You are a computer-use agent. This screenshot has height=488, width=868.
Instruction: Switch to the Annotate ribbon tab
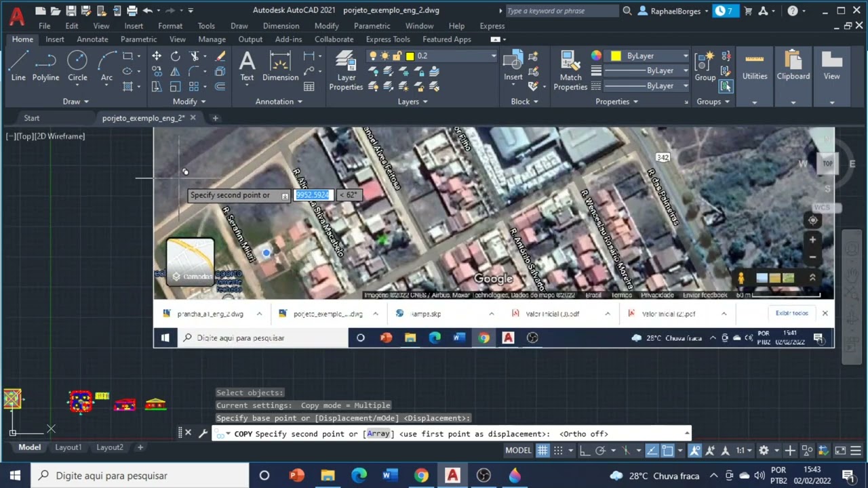pos(92,39)
